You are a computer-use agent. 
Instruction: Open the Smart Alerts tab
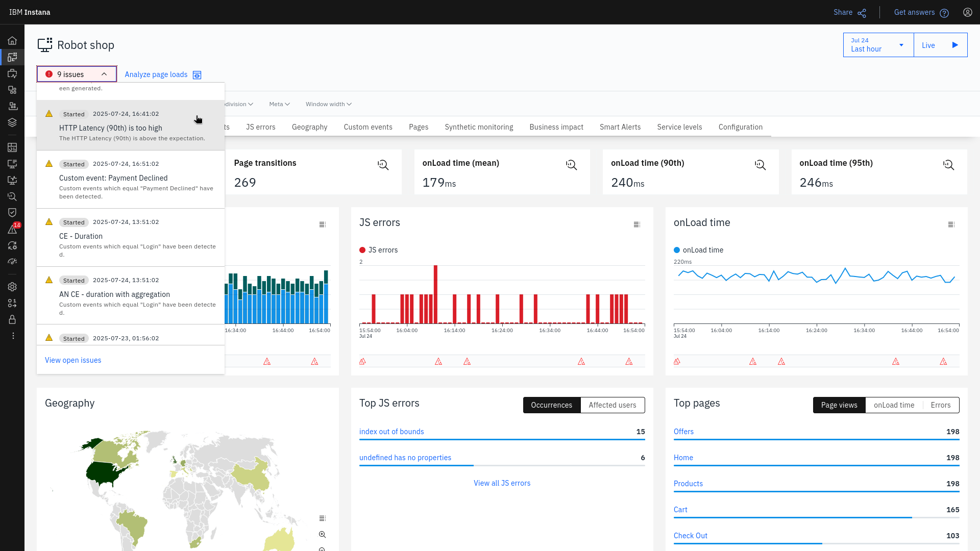click(x=620, y=127)
